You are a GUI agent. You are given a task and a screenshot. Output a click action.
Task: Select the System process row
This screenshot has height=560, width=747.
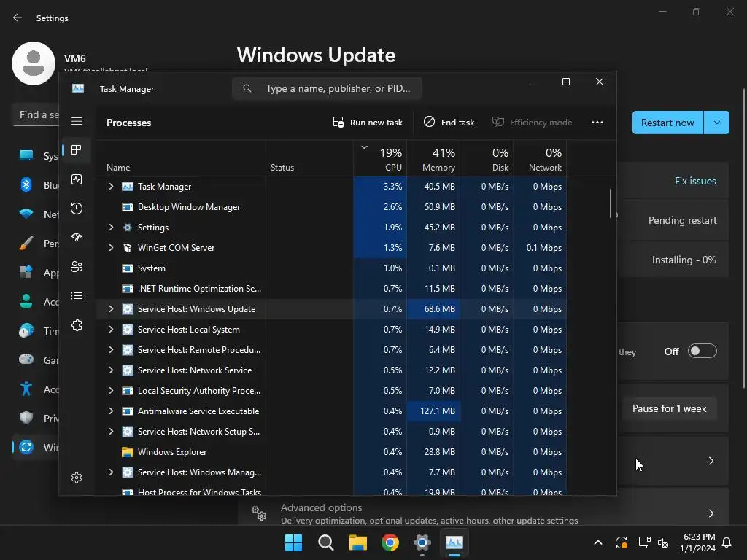332,268
